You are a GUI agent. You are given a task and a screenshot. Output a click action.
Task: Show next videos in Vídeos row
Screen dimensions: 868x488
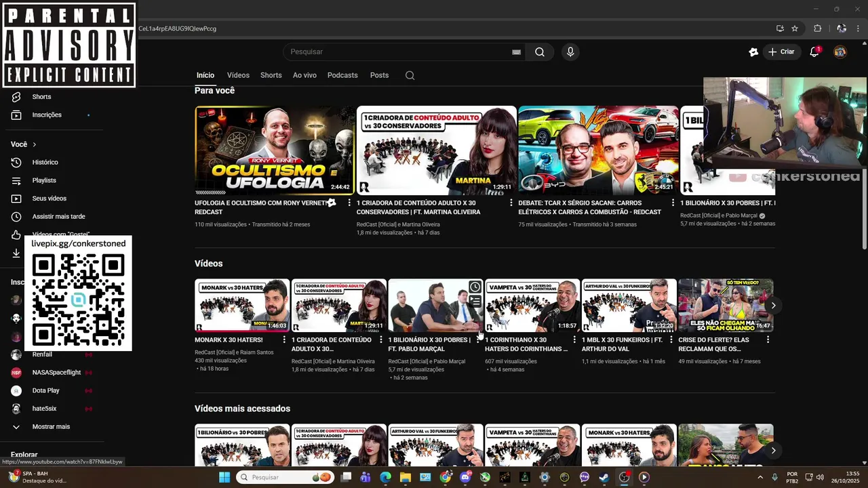pyautogui.click(x=773, y=306)
